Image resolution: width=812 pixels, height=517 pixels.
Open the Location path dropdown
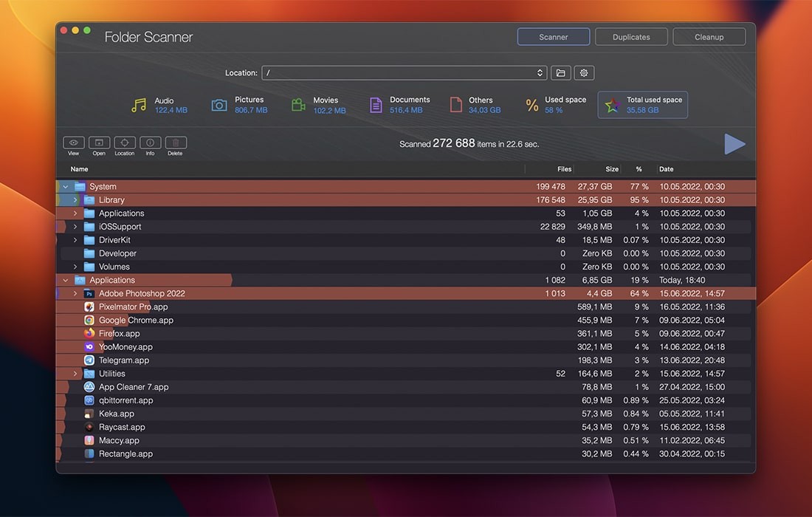tap(540, 73)
